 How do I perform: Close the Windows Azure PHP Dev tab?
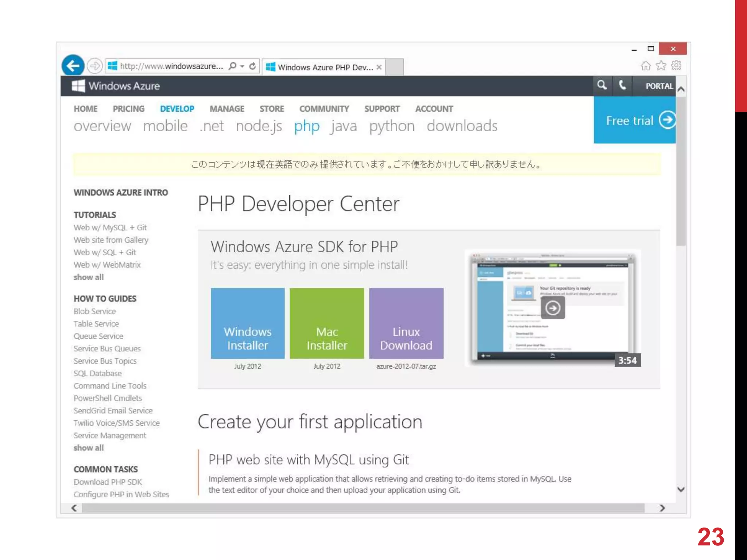pyautogui.click(x=379, y=67)
